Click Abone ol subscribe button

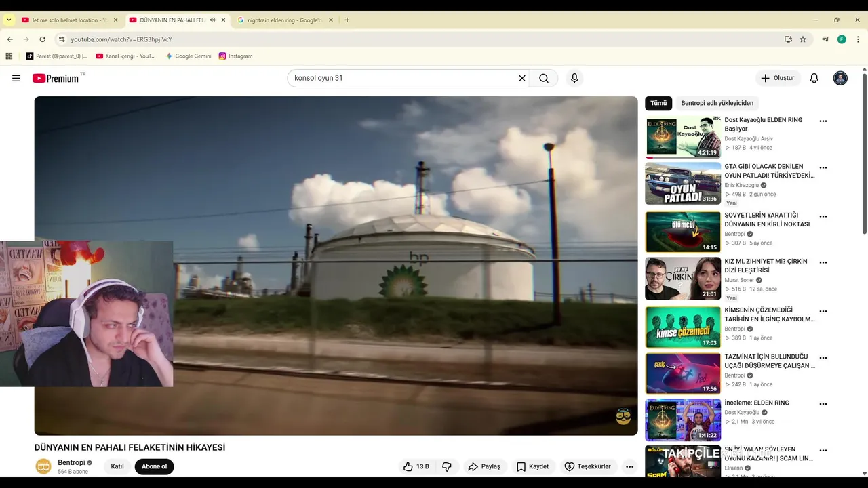(x=154, y=466)
